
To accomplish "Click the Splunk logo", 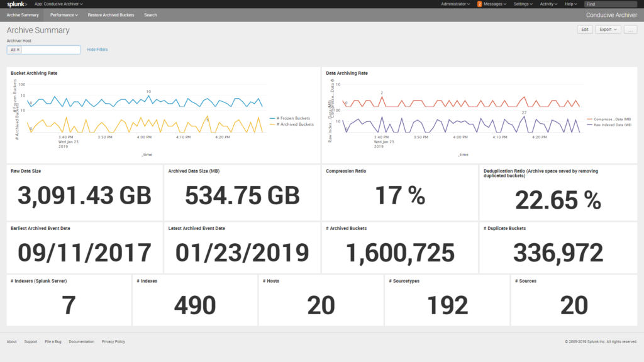I will point(17,4).
